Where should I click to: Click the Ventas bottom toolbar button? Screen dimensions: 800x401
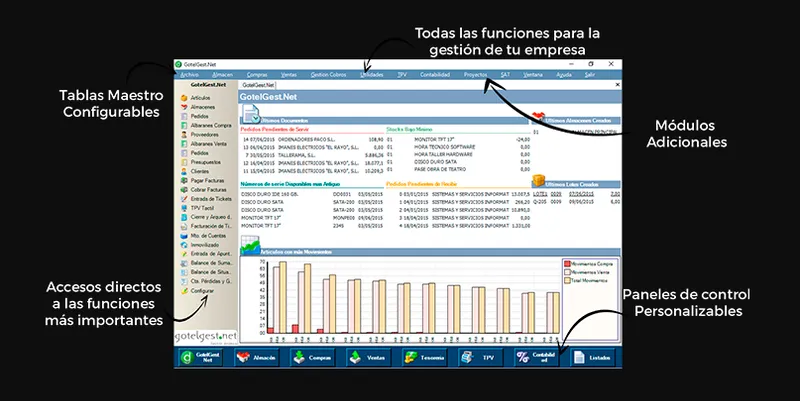(x=368, y=357)
